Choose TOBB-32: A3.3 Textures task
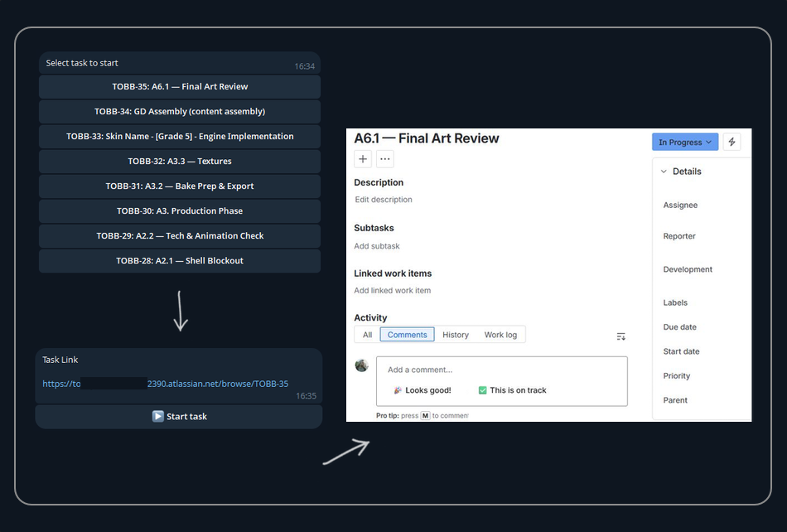 pyautogui.click(x=180, y=161)
